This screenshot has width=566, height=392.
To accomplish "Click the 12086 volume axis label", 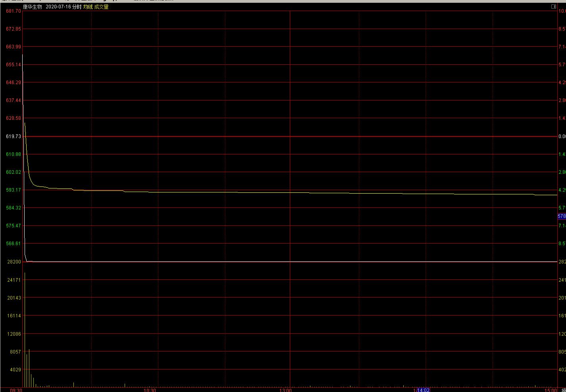I will click(14, 334).
